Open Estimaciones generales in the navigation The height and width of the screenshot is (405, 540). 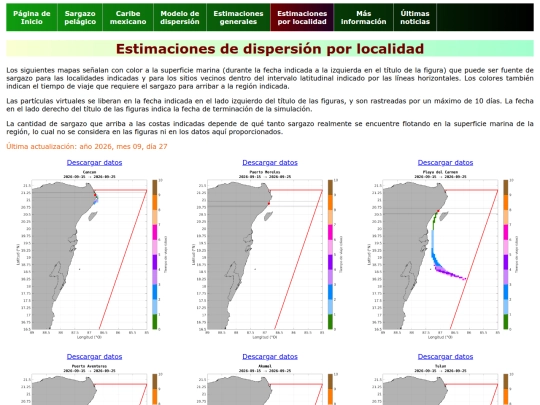(x=238, y=18)
